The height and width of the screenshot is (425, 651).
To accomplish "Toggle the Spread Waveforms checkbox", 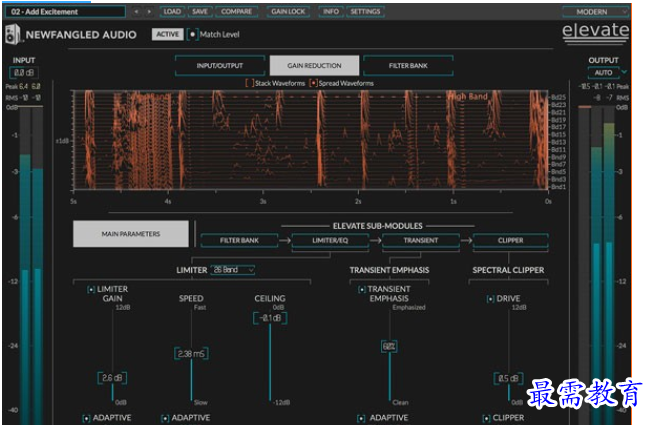I will pyautogui.click(x=313, y=83).
